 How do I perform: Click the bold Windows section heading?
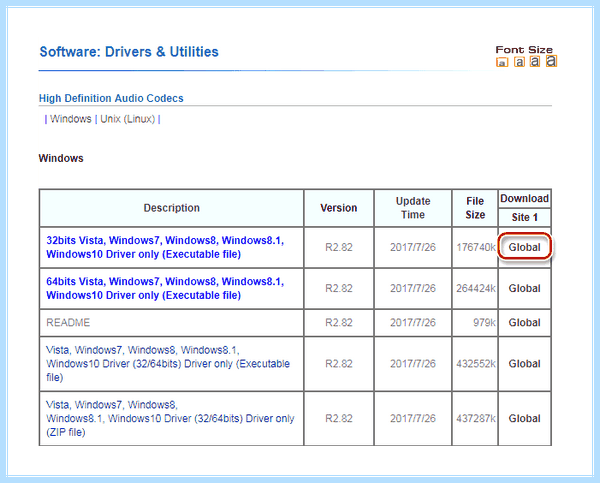pos(61,158)
